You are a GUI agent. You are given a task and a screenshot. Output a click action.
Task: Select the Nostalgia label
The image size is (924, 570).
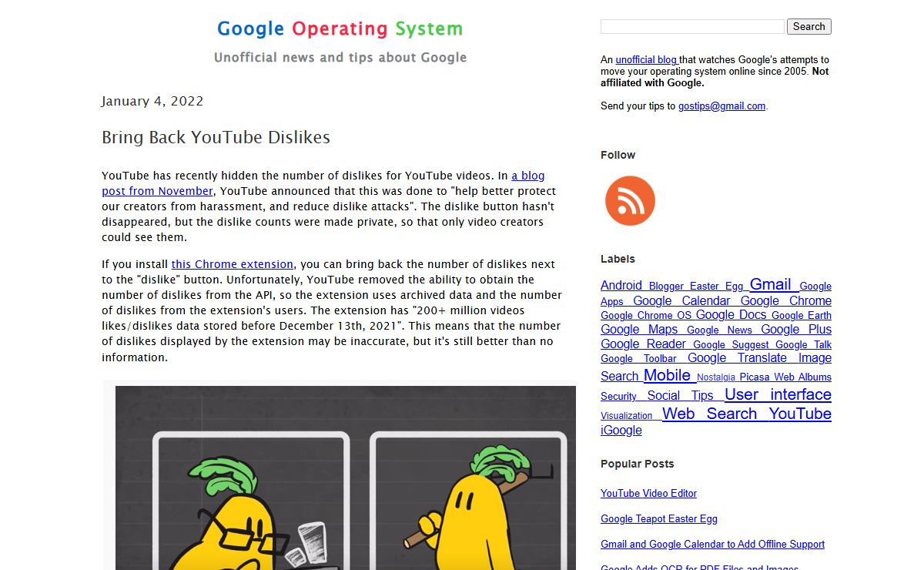click(716, 377)
